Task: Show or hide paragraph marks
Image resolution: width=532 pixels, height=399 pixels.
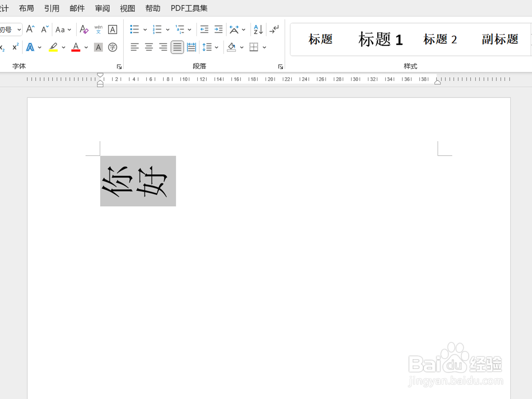Action: tap(274, 29)
